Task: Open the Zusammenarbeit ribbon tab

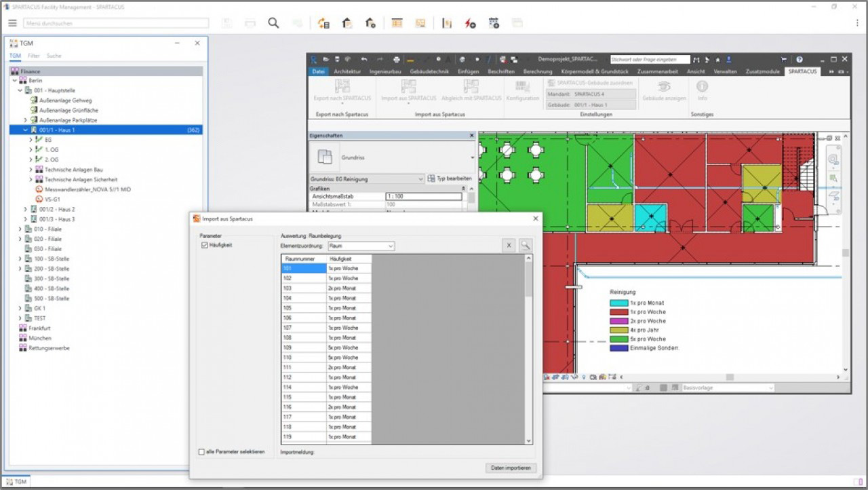Action: pos(658,71)
